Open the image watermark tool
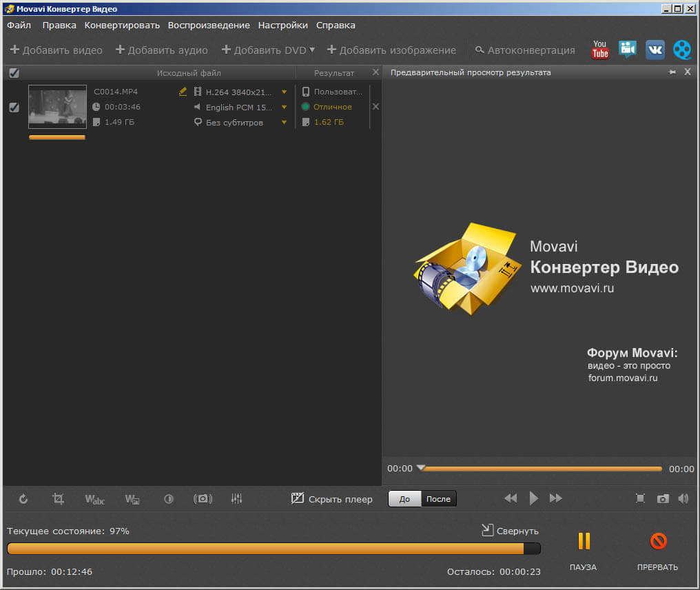700x590 pixels. (x=132, y=499)
